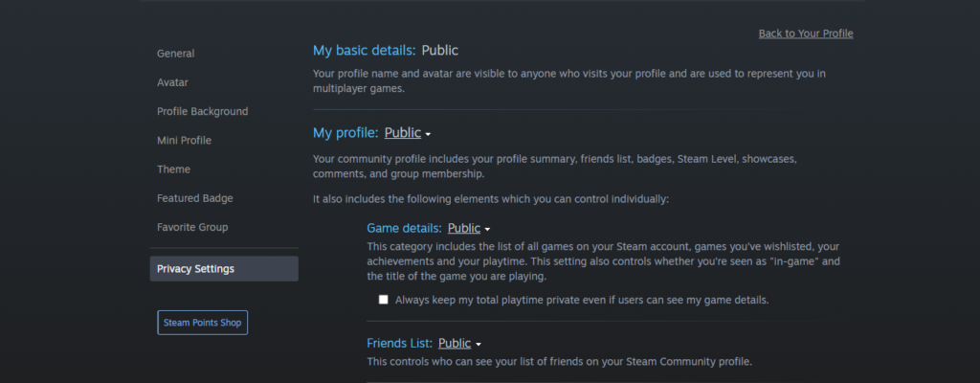Image resolution: width=980 pixels, height=383 pixels.
Task: Open the General settings section
Action: (175, 54)
